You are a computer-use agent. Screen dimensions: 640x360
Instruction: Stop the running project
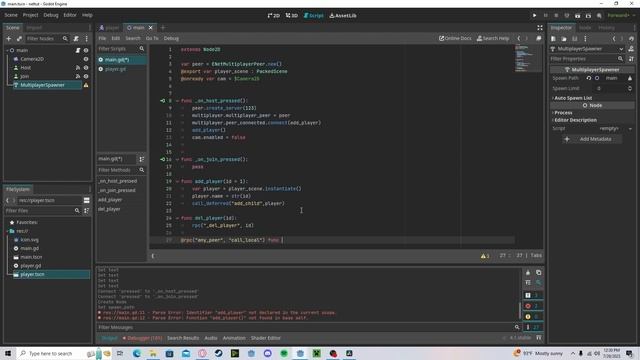[x=556, y=16]
